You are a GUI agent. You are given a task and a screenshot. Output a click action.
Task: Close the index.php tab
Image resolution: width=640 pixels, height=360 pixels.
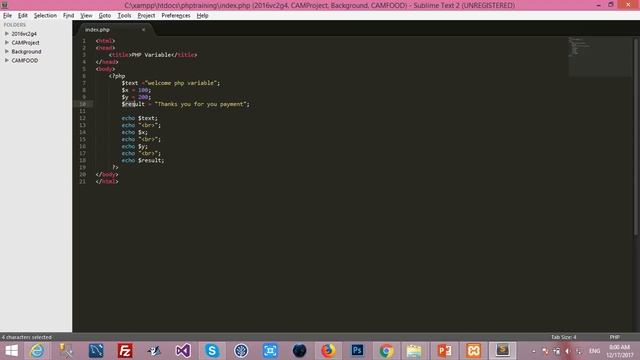(143, 30)
